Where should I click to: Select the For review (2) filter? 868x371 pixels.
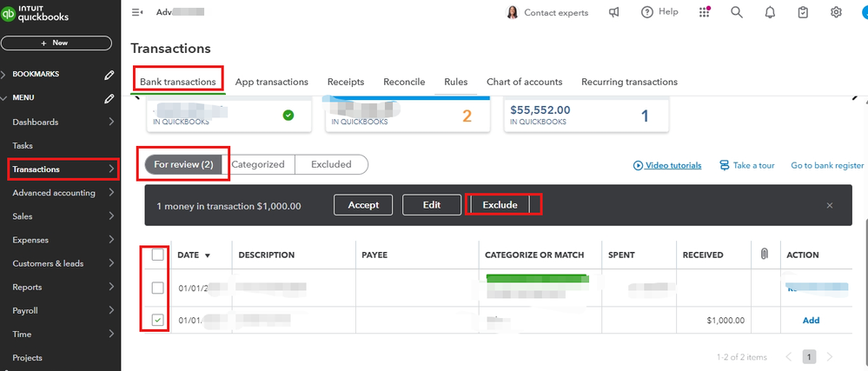[x=183, y=164]
